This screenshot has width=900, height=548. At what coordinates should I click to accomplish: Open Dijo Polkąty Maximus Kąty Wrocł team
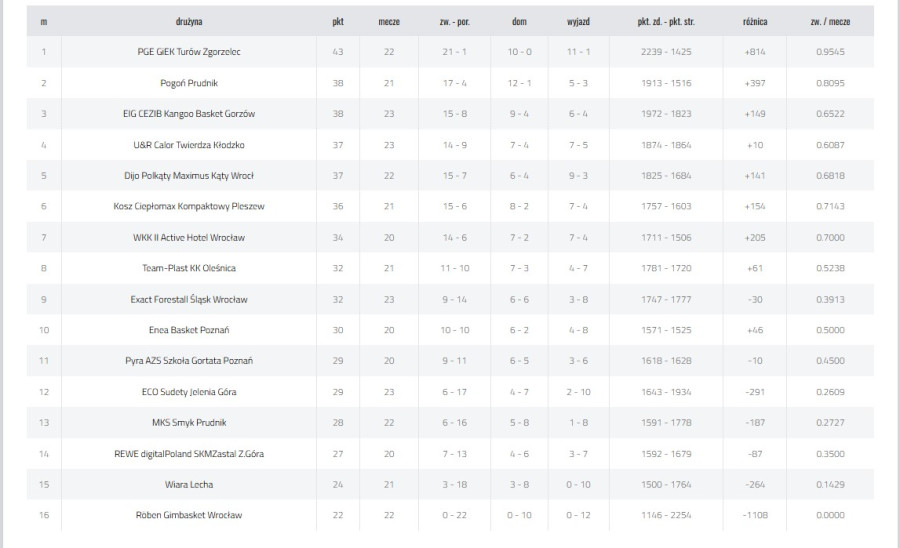pyautogui.click(x=189, y=176)
